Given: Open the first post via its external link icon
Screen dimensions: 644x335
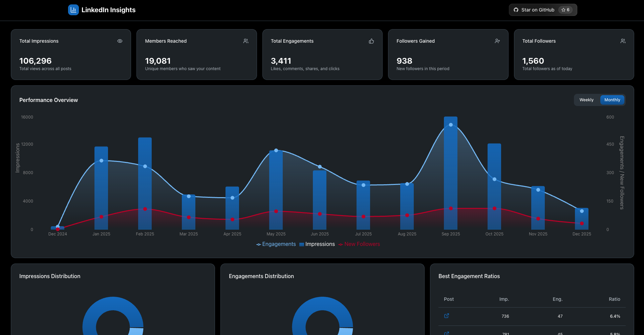Looking at the screenshot, I should click(446, 316).
